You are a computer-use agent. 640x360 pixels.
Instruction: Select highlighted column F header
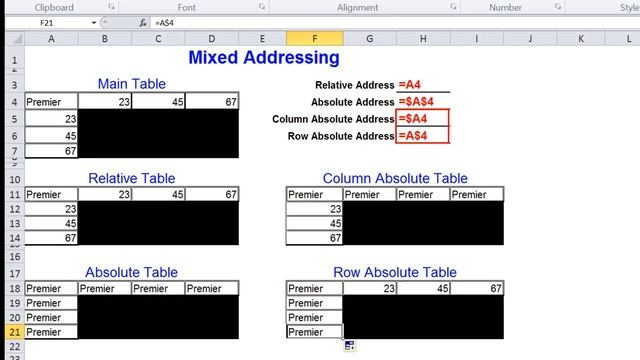315,39
